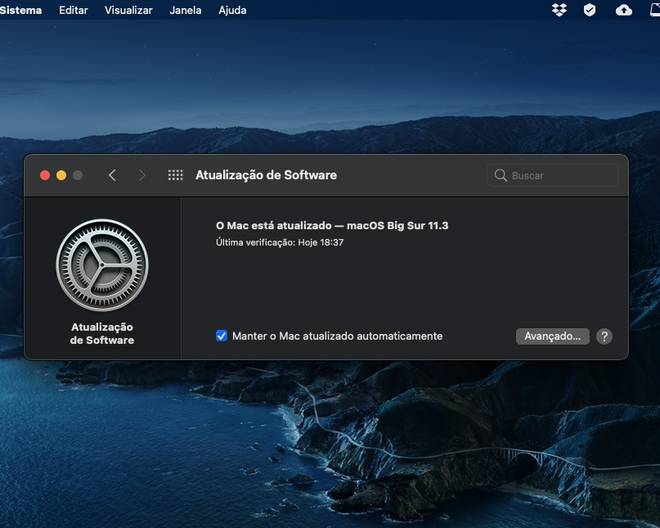
Task: Open the Janela menu
Action: tap(185, 10)
